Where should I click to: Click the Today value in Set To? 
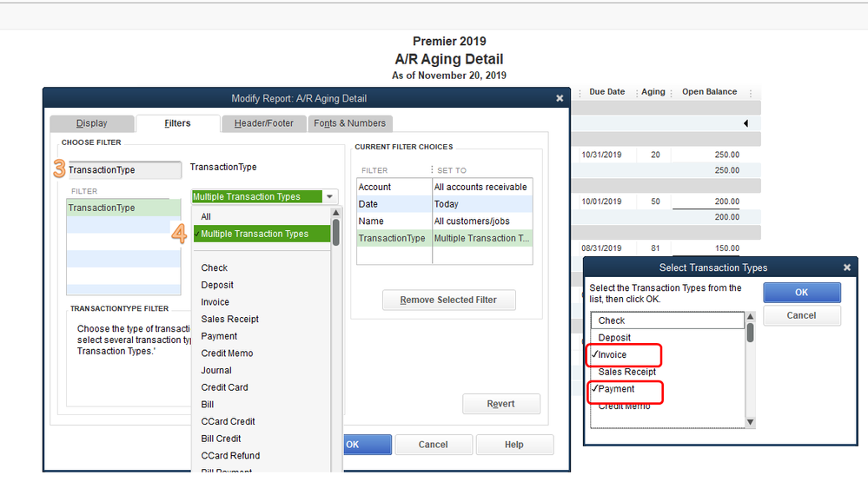coord(447,204)
